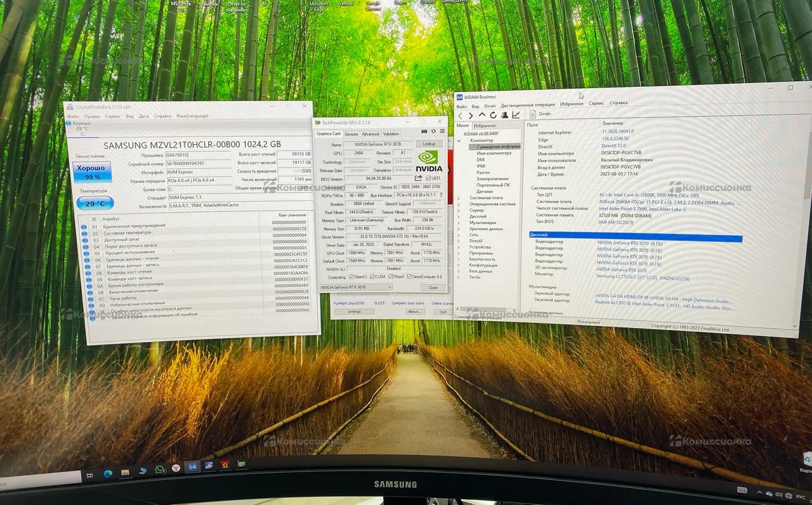
Task: Click the AIDA64 graph chart toolbar icon
Action: pos(516,115)
